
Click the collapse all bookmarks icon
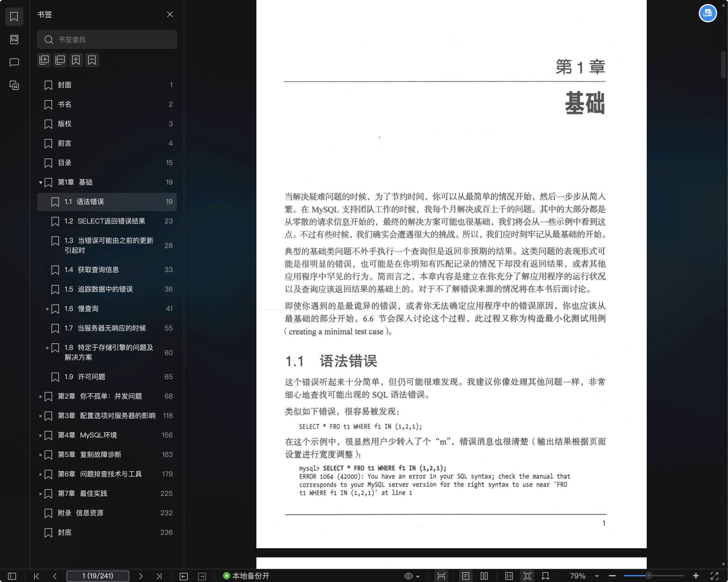pyautogui.click(x=60, y=60)
